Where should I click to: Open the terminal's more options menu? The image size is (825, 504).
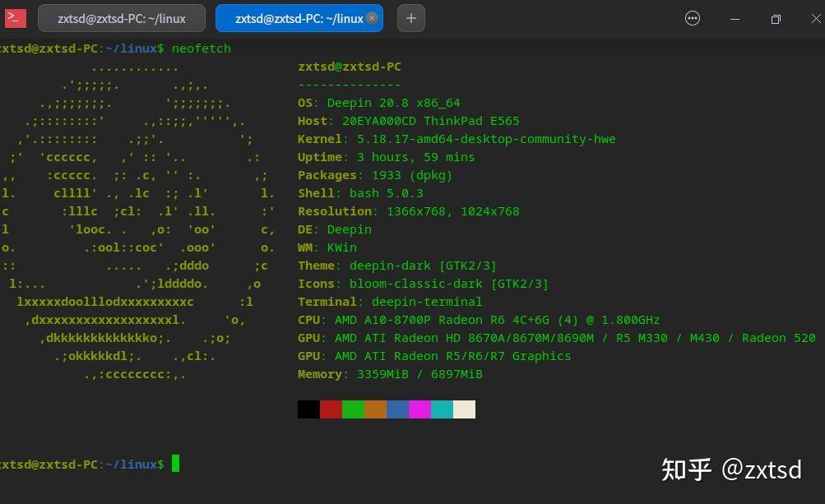click(693, 18)
